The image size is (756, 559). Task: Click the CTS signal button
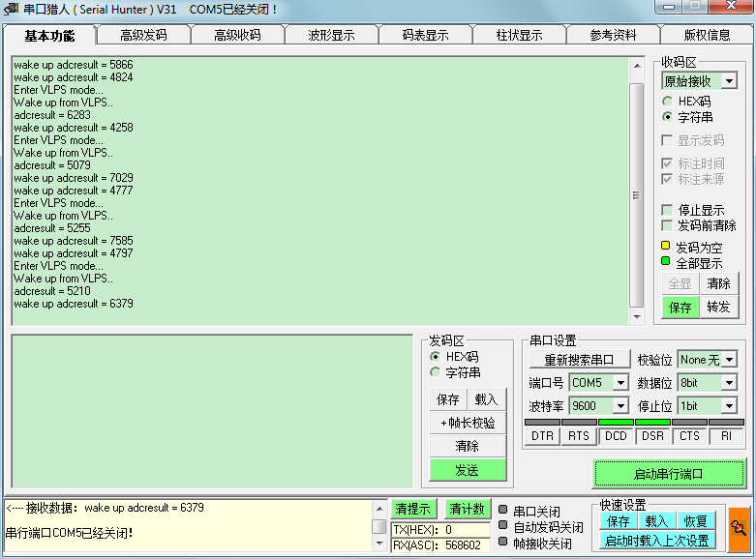pyautogui.click(x=689, y=435)
